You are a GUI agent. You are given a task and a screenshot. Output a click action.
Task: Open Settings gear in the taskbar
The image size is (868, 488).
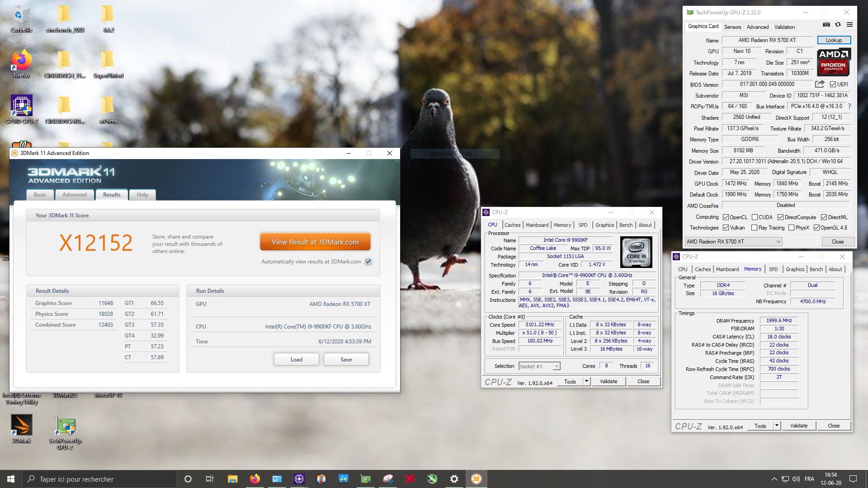coord(454,479)
